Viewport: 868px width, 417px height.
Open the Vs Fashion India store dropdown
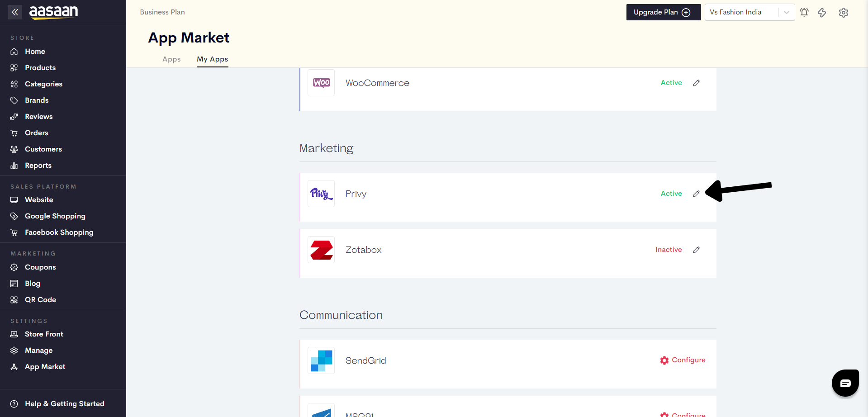[x=749, y=12]
